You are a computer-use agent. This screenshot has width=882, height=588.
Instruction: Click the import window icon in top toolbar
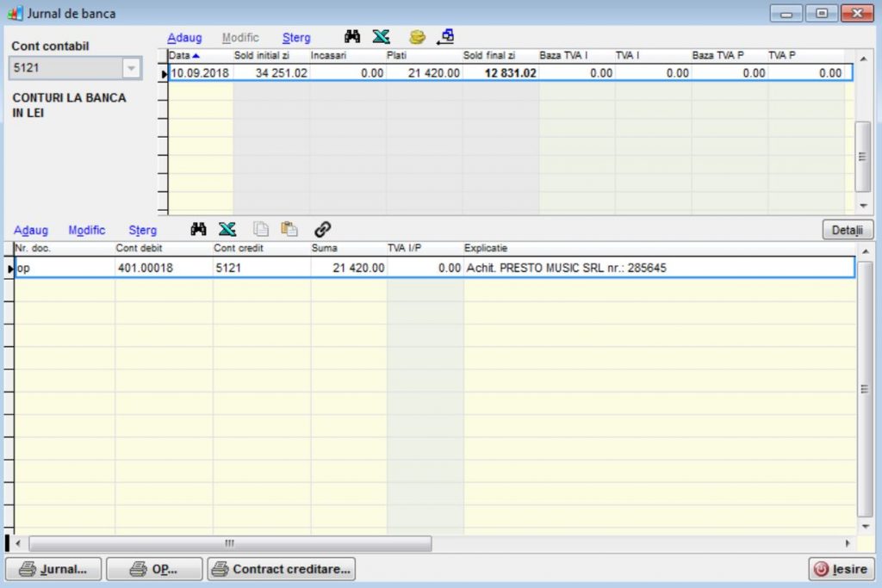pos(445,37)
